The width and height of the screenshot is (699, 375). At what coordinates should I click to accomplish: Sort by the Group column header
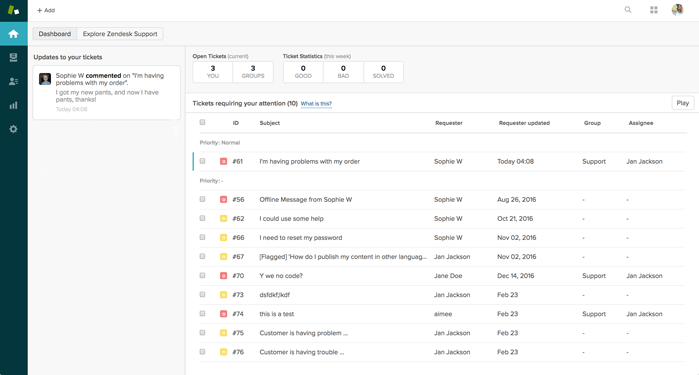(x=592, y=123)
